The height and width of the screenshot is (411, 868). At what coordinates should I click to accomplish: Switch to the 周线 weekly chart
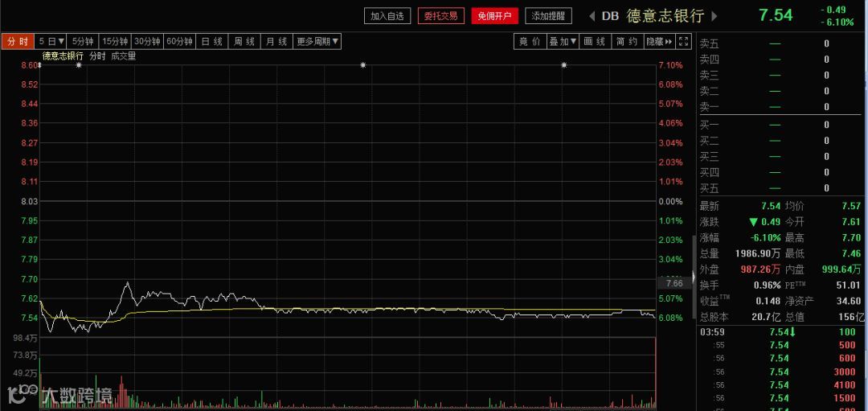coord(244,42)
